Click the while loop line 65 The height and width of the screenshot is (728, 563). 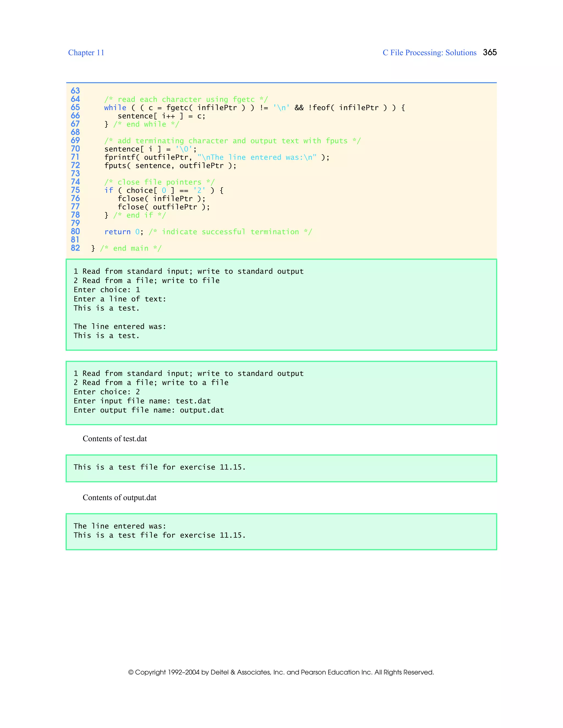255,108
